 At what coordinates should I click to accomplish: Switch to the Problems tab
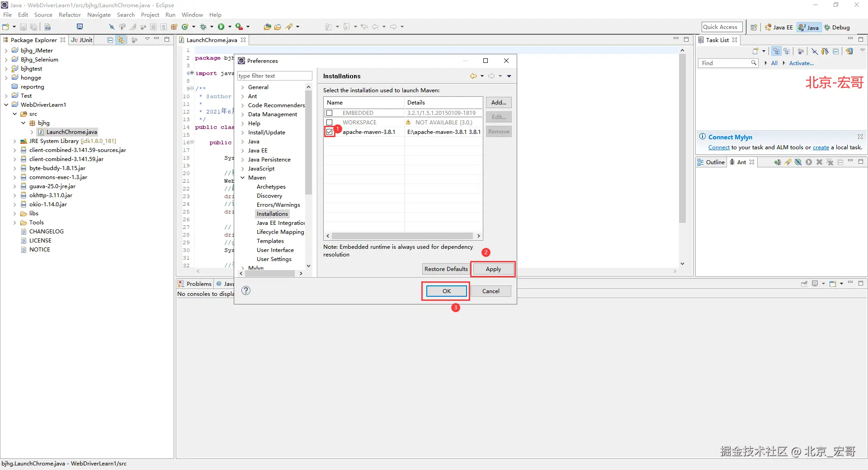click(x=195, y=284)
